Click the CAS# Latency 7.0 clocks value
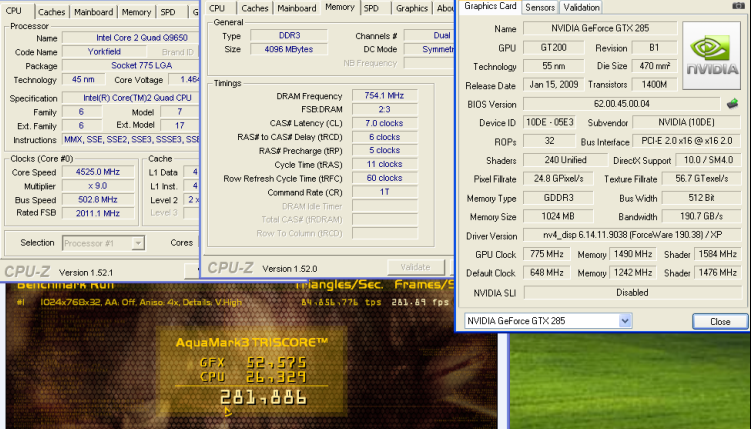The height and width of the screenshot is (429, 751). click(x=384, y=123)
